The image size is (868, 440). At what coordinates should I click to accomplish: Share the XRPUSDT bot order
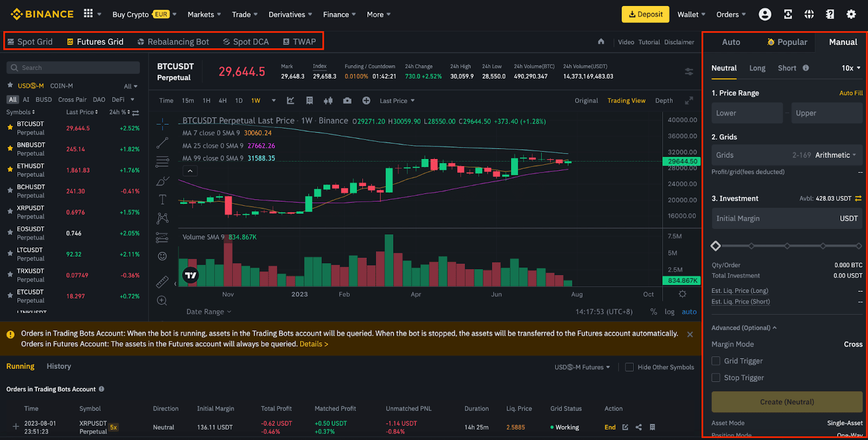point(639,428)
